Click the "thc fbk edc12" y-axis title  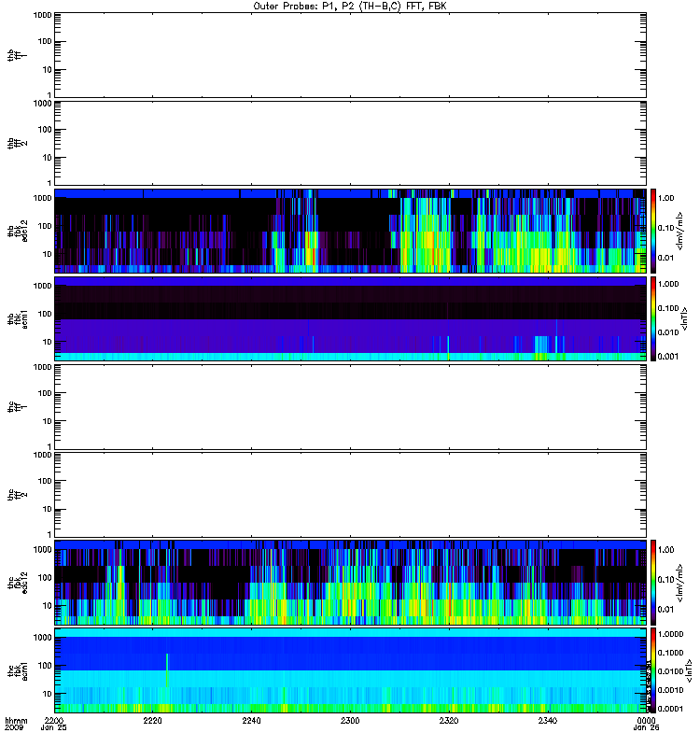18,583
